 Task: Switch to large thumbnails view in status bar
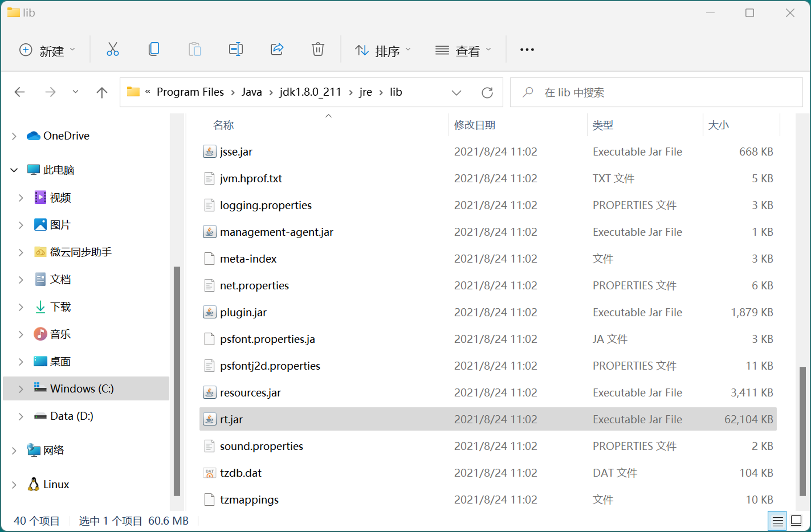796,521
